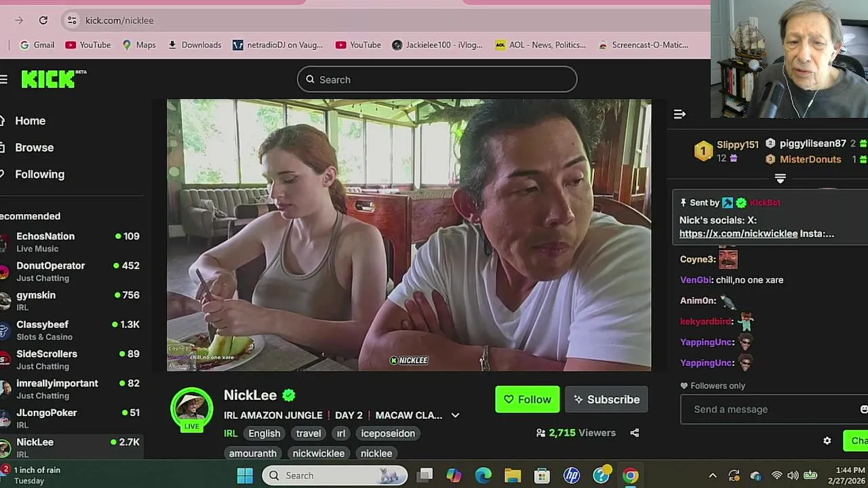Open Classybeef recommended channel
Image resolution: width=868 pixels, height=488 pixels.
point(71,330)
